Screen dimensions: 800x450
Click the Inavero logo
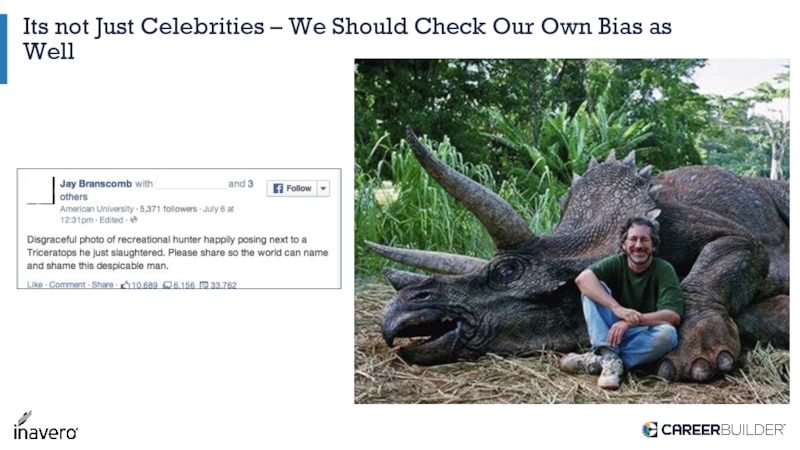[44, 426]
